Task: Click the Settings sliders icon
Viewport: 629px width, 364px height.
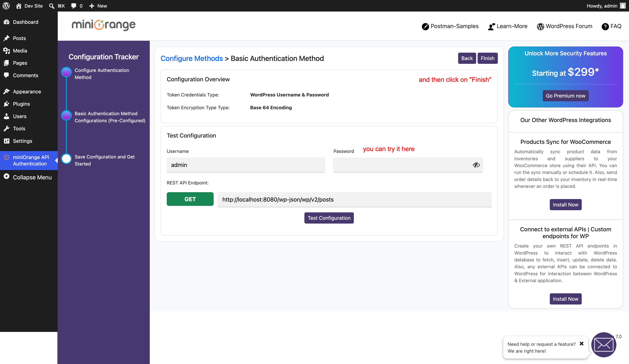Action: pos(6,141)
